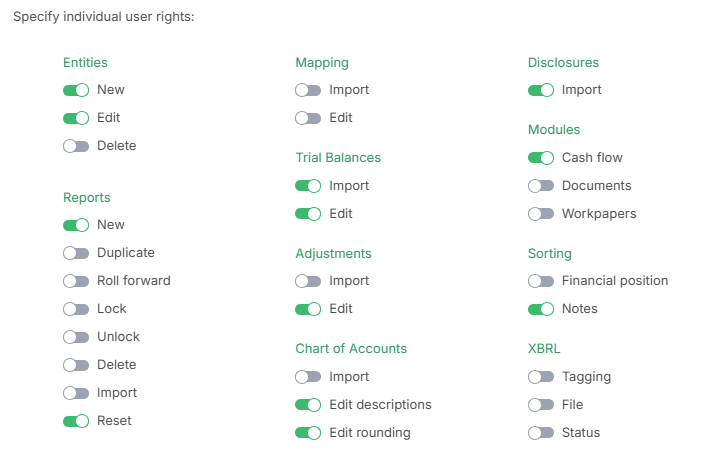
Task: Disable the Cash flow module
Action: pos(541,158)
